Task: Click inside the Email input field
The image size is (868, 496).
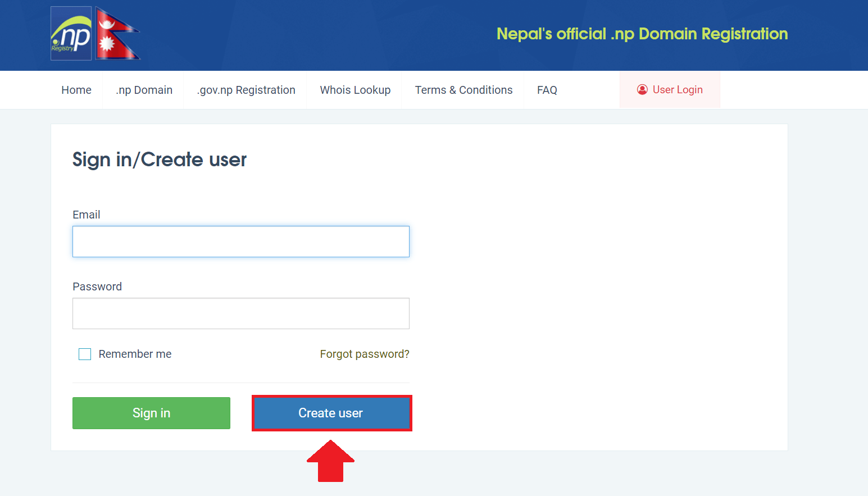Action: (x=240, y=242)
